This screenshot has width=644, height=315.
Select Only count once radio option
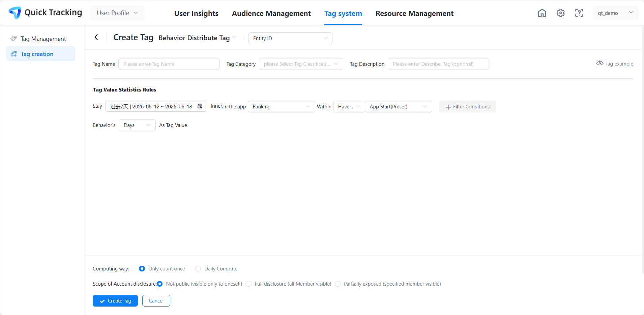(x=142, y=268)
